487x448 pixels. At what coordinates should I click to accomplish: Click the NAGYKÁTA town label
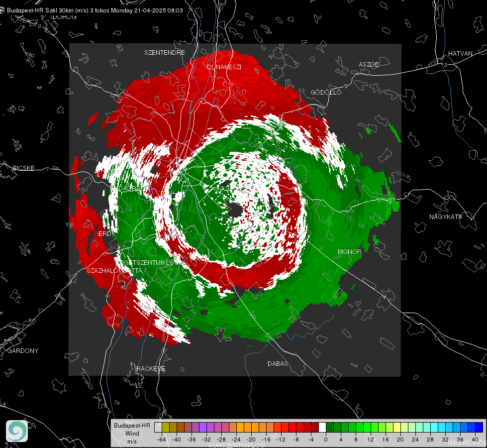[446, 217]
